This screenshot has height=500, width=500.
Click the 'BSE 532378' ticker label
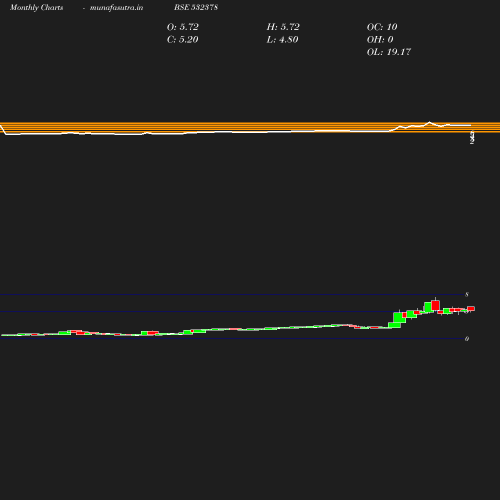(196, 7)
